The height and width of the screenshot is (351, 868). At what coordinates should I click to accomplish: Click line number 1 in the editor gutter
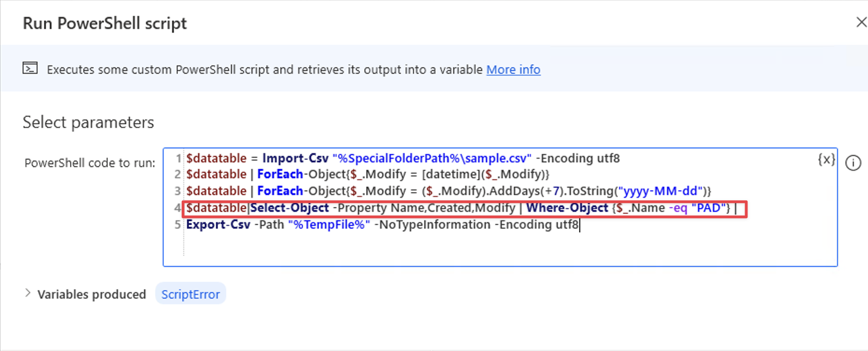point(178,158)
